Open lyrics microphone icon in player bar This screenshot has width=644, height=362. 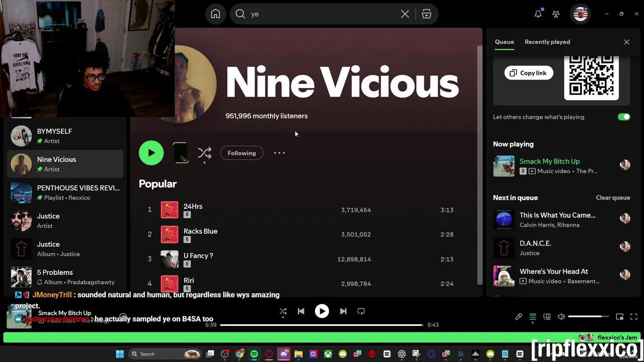click(x=519, y=317)
